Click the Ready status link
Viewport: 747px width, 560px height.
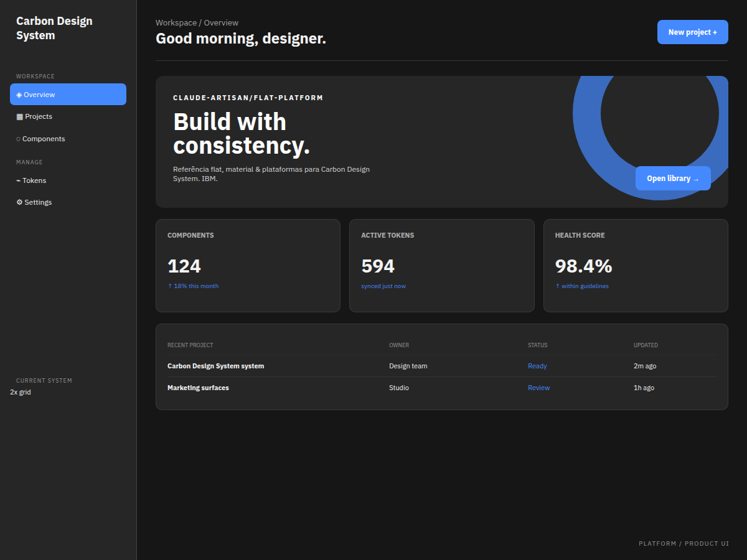coord(537,366)
